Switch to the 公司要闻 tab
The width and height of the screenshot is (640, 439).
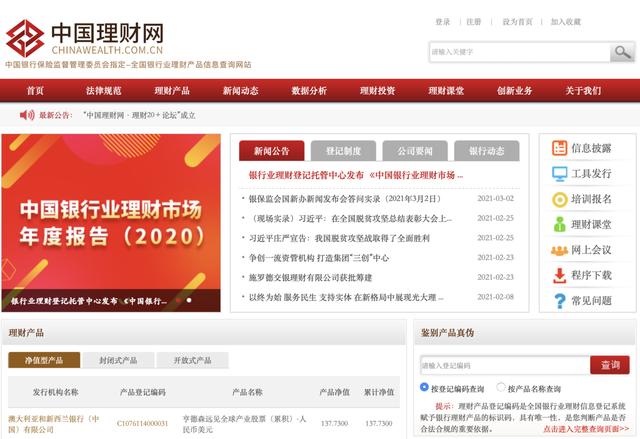pos(415,151)
